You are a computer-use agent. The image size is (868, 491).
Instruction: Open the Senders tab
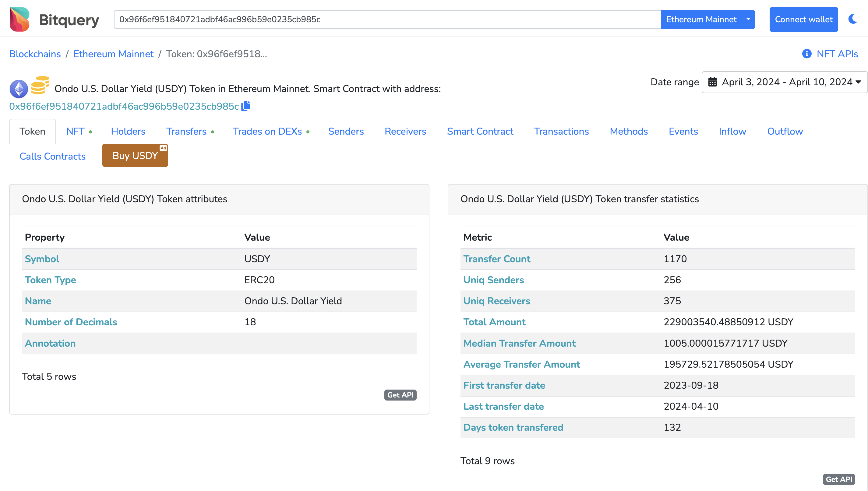346,131
